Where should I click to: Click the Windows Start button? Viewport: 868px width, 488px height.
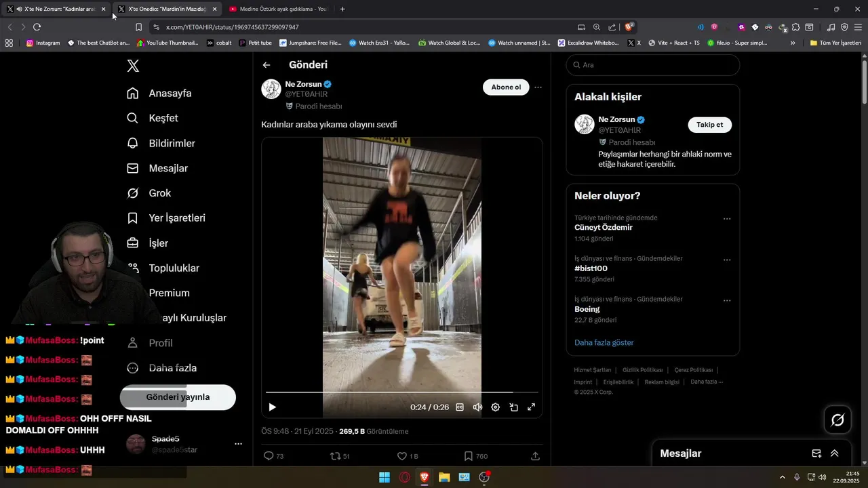click(384, 477)
